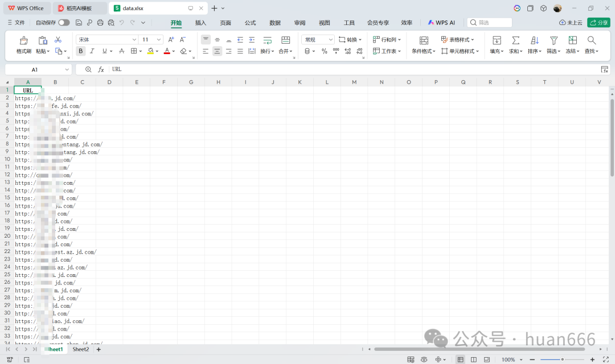Click the Cut scissors icon
Viewport: 615px width, 364px height.
tap(58, 40)
